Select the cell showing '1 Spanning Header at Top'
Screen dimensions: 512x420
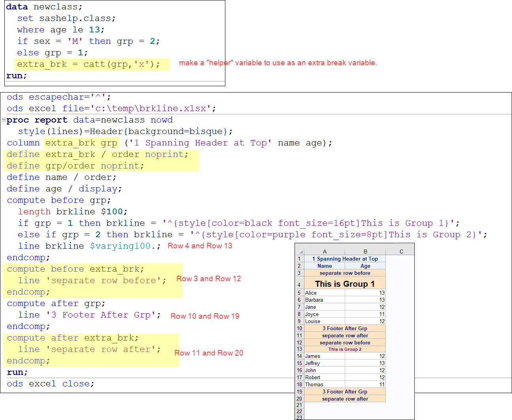click(344, 259)
